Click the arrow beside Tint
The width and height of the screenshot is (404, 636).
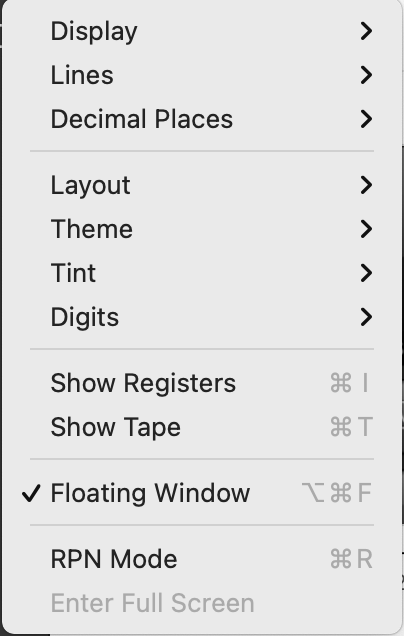[x=366, y=273]
